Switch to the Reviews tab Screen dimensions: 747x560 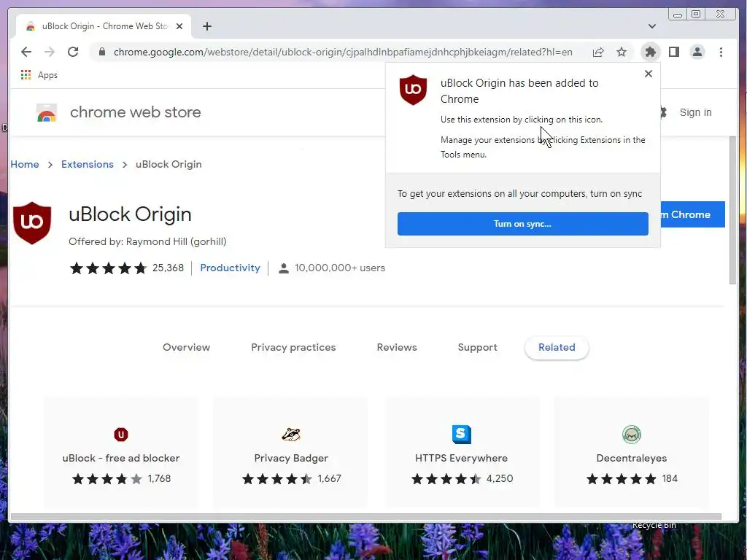(397, 347)
